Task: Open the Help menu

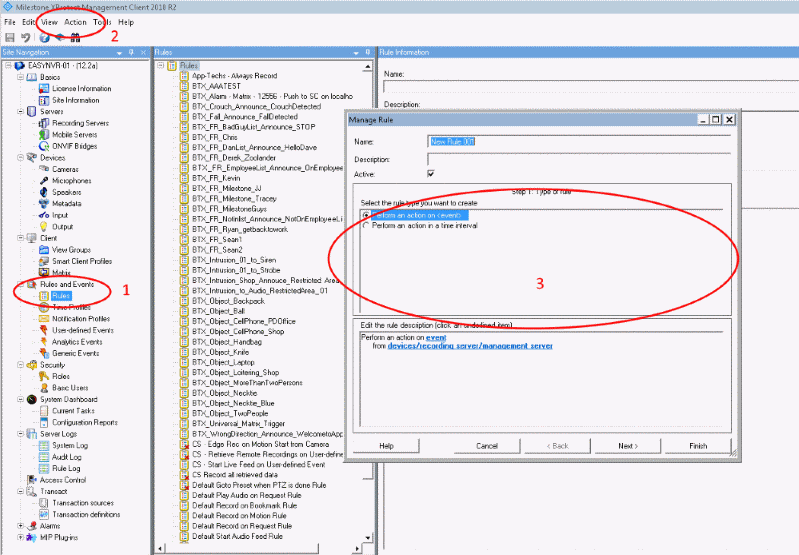Action: 126,22
